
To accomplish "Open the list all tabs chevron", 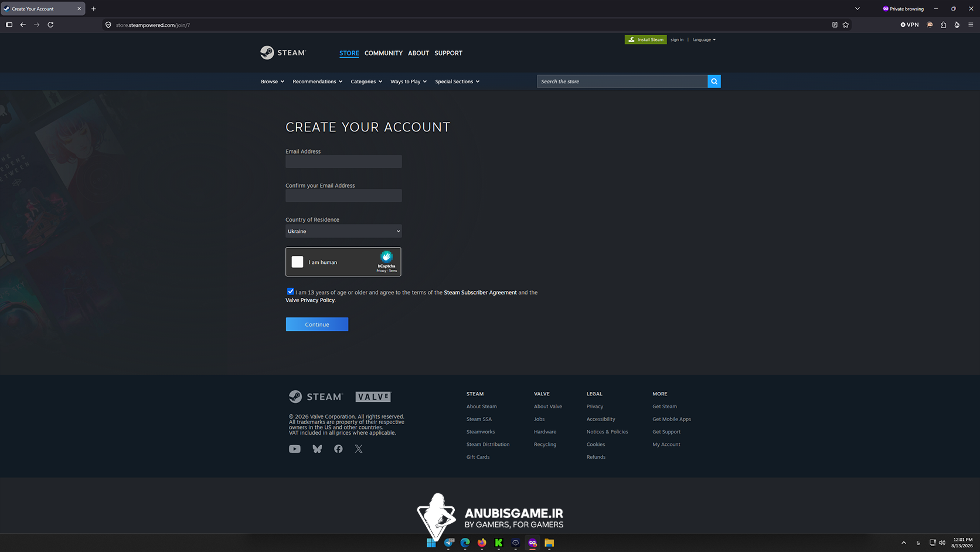I will click(x=857, y=9).
